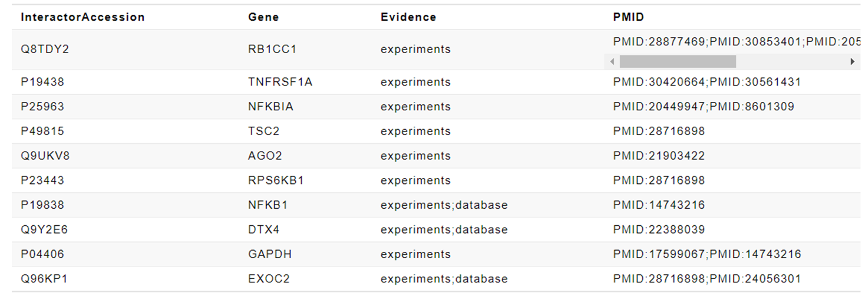Click the scrollbar right arrow in RB1CC1 row
This screenshot has width=868, height=296.
coord(852,61)
